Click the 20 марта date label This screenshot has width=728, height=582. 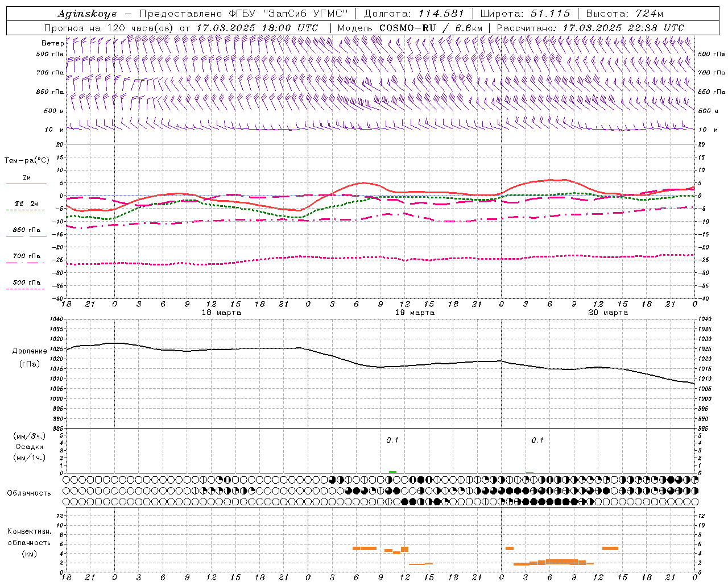(608, 313)
